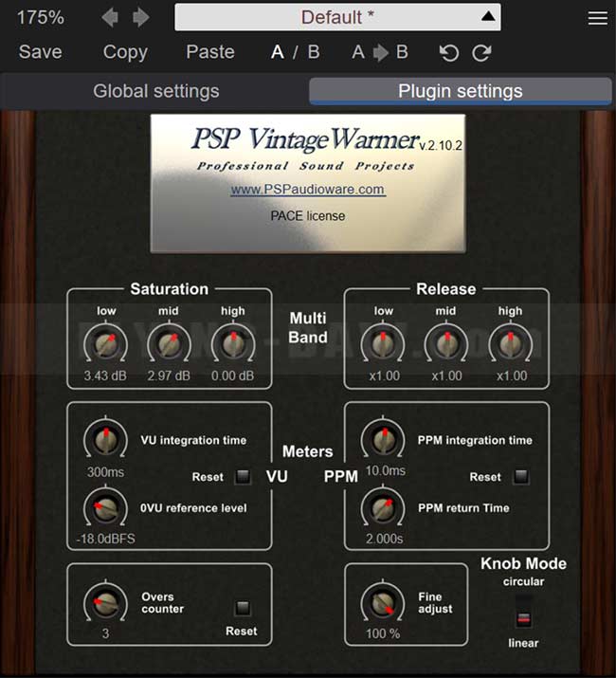The image size is (616, 678).
Task: Click the -18.0dBFS reference value
Action: [105, 539]
